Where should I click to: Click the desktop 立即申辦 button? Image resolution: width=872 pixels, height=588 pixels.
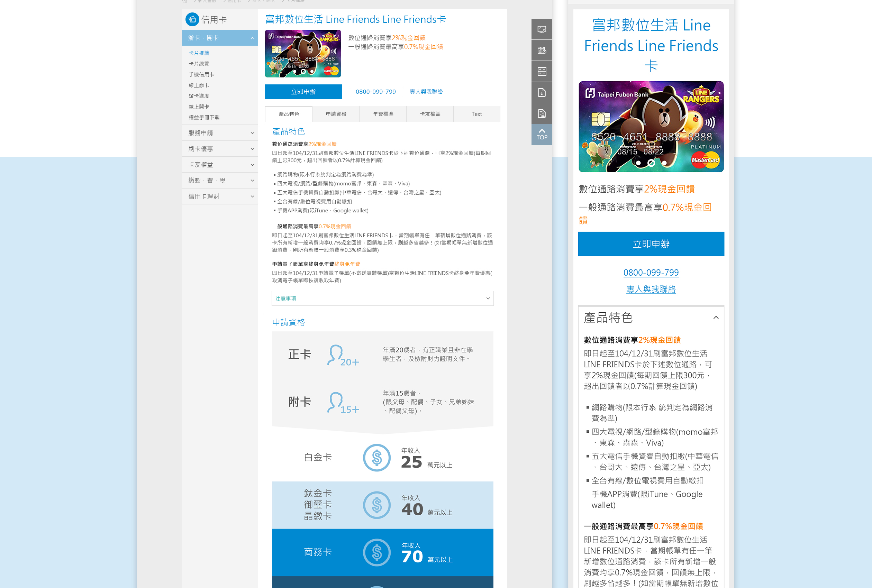click(303, 92)
